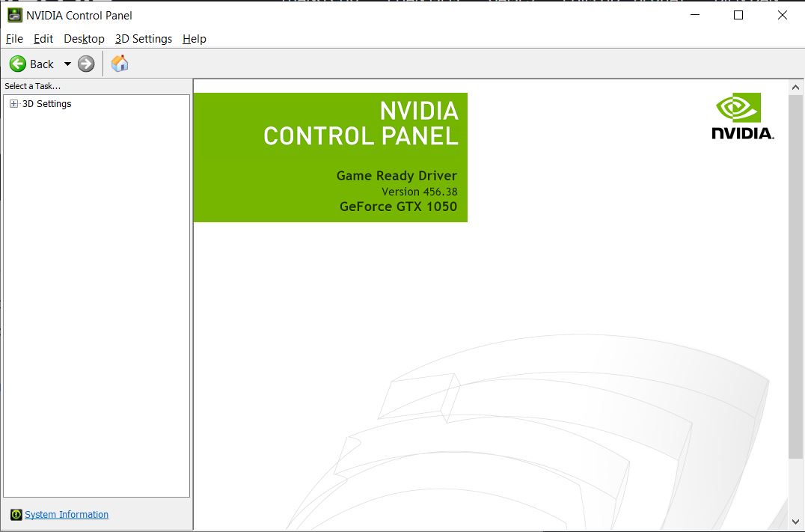Viewport: 805px width, 532px height.
Task: Open the Back history dropdown arrow
Action: point(67,64)
